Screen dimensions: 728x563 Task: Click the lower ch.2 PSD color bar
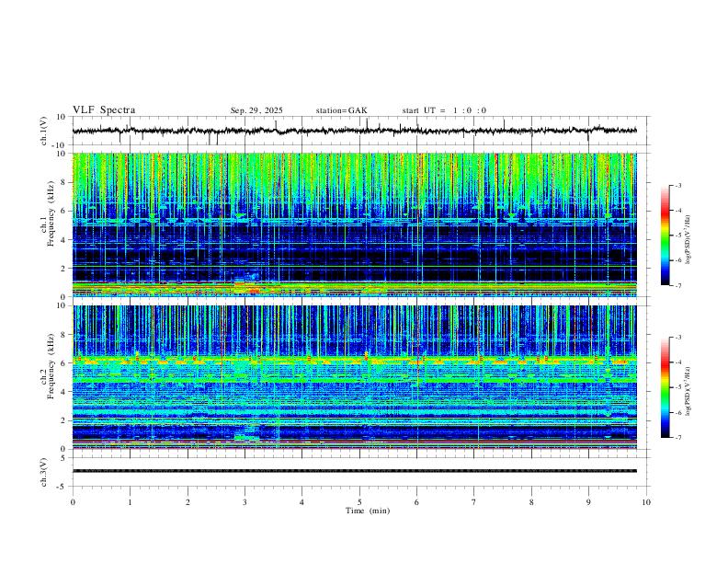(x=665, y=387)
